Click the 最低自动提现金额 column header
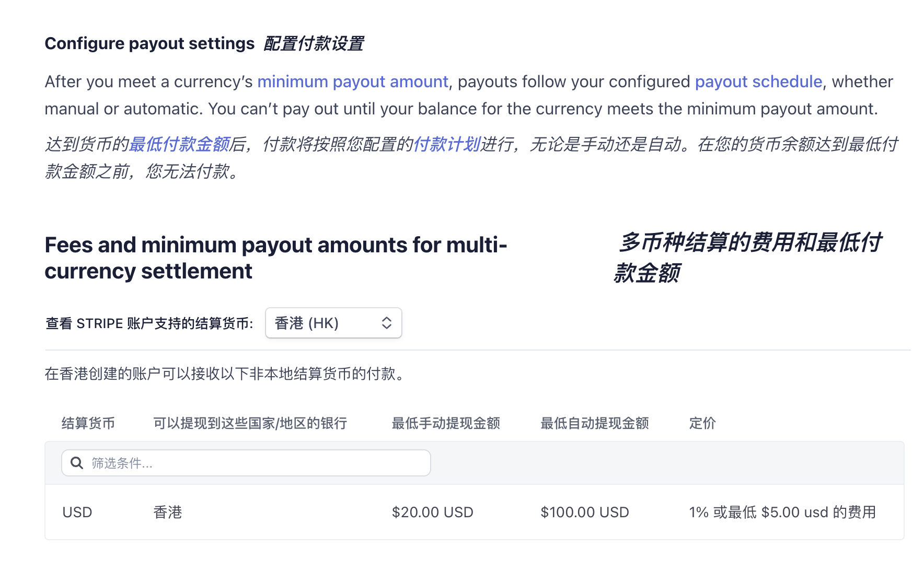 pyautogui.click(x=595, y=423)
